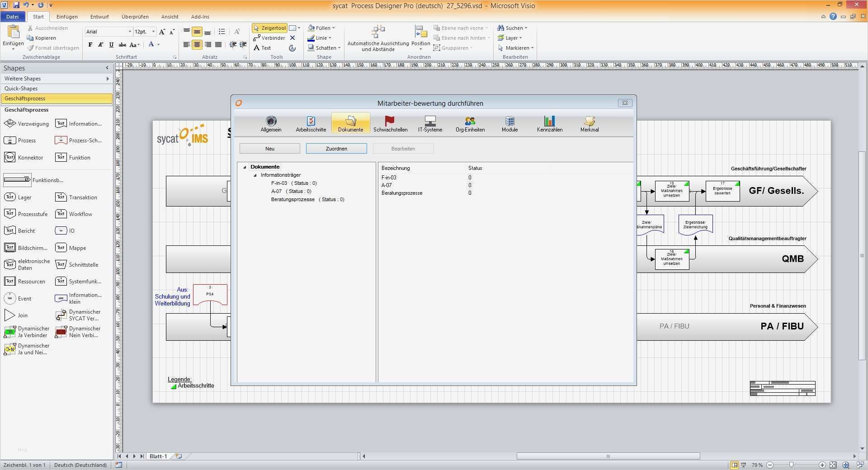Select the Verzweigung shape in stencil

point(27,124)
